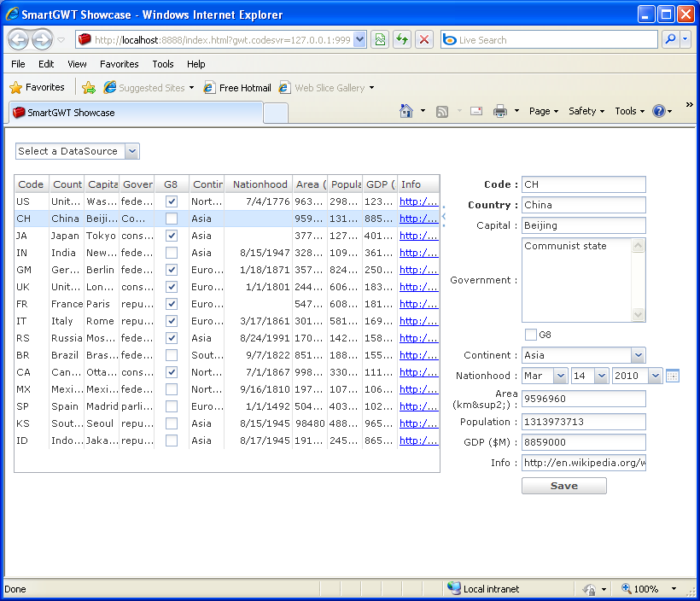Open the Nationhood month dropdown

pyautogui.click(x=560, y=376)
